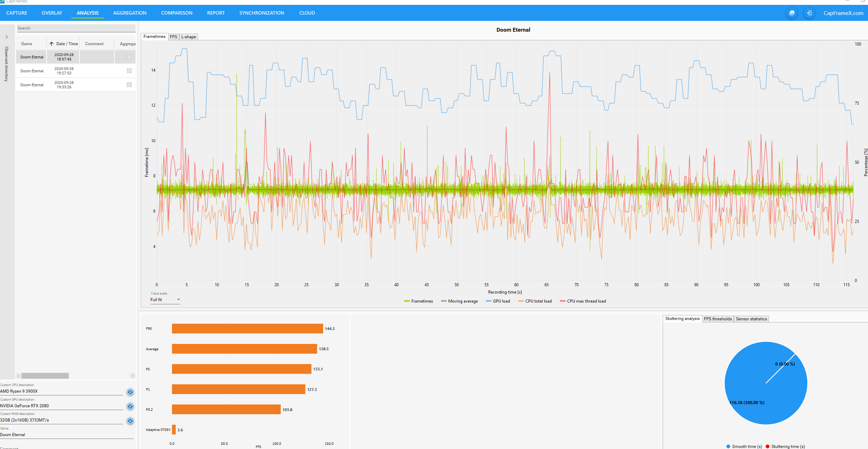Viewport: 868px width, 449px height.
Task: Check aggregation box for 19:27:53 record
Action: click(129, 71)
